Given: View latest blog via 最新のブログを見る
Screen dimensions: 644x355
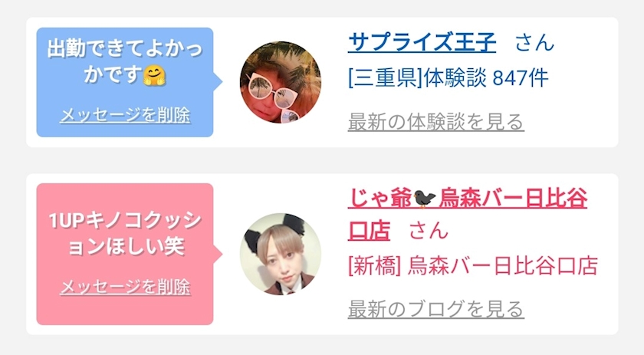Looking at the screenshot, I should point(435,309).
